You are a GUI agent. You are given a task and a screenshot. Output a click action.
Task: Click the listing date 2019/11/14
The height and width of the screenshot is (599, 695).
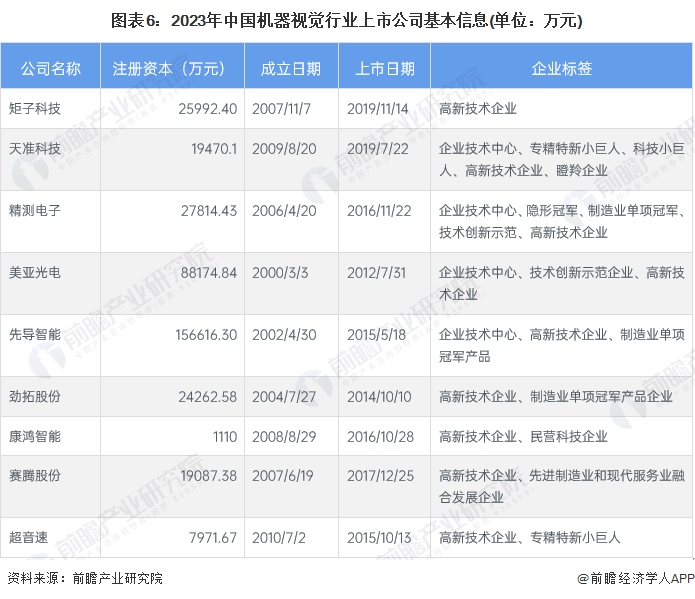(378, 109)
